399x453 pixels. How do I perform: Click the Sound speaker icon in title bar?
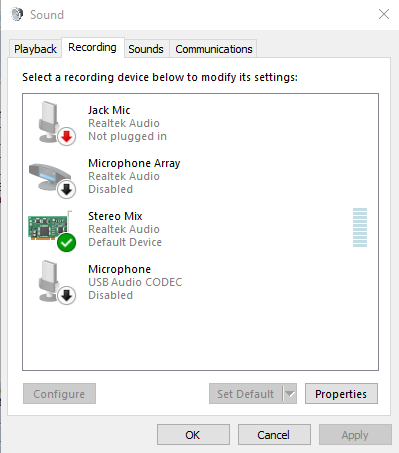[x=17, y=14]
